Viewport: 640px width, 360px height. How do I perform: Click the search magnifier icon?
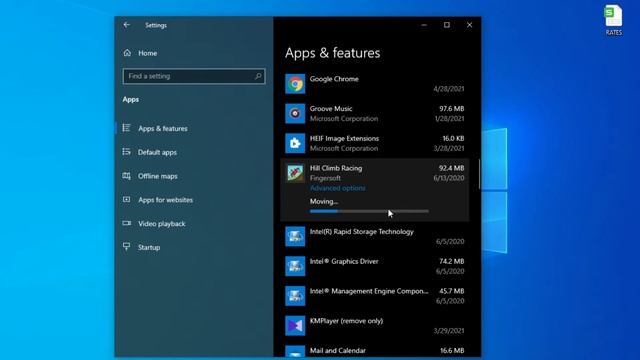(x=258, y=76)
